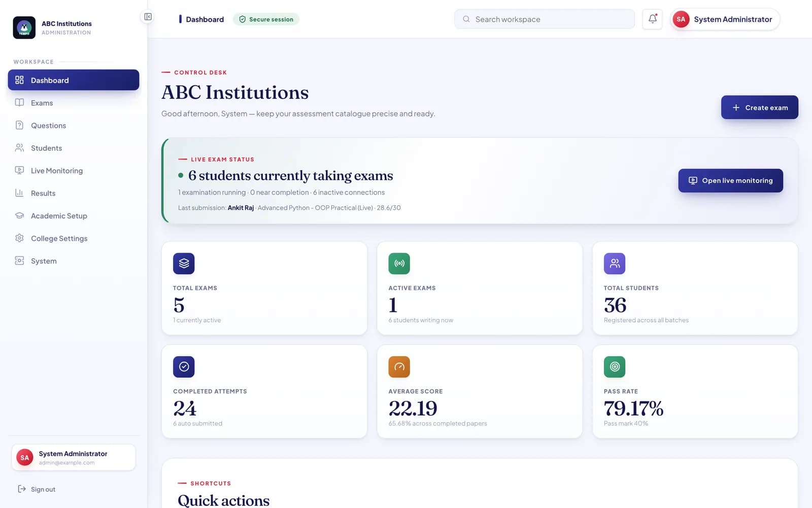Click the Secure session shield badge

[266, 19]
